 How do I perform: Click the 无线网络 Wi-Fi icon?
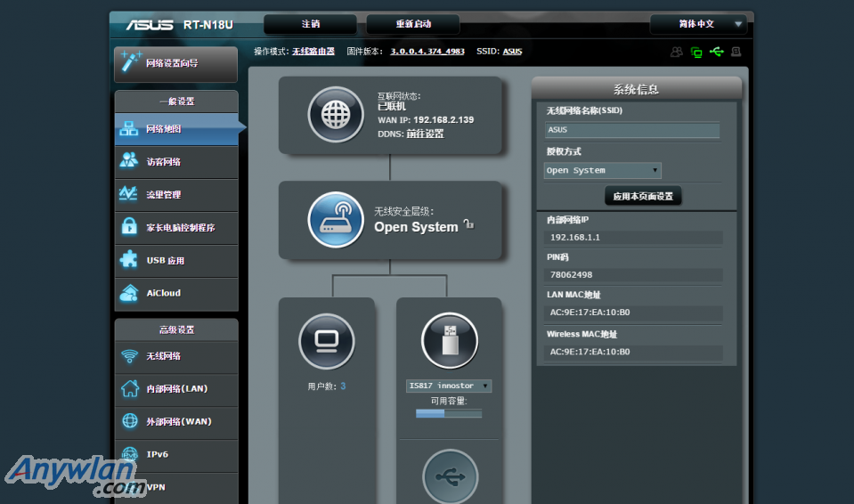(x=130, y=356)
